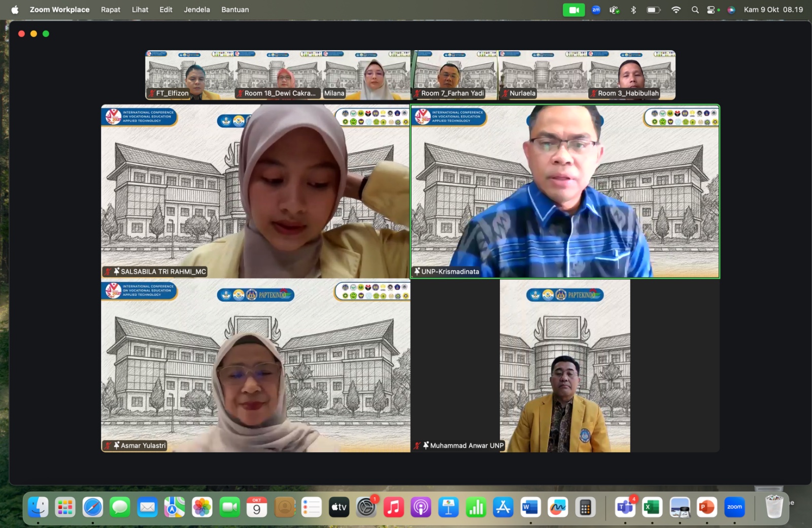Open the Rapat menu

coord(110,10)
